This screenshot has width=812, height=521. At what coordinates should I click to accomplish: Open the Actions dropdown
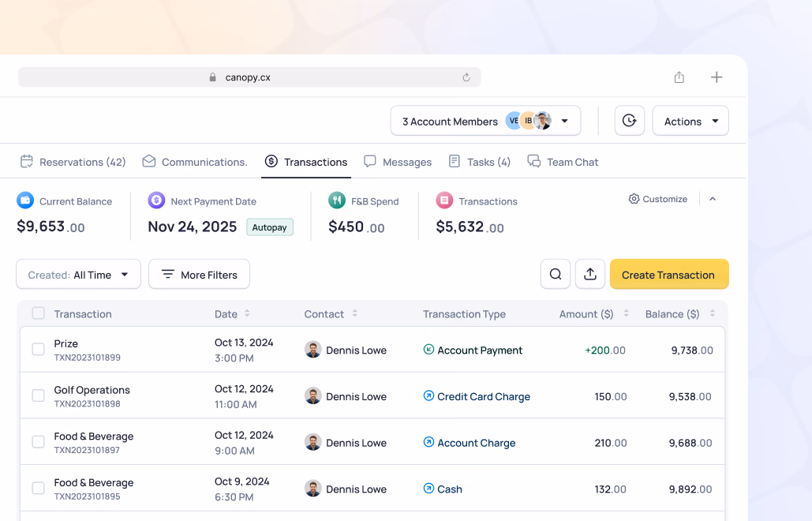(690, 121)
